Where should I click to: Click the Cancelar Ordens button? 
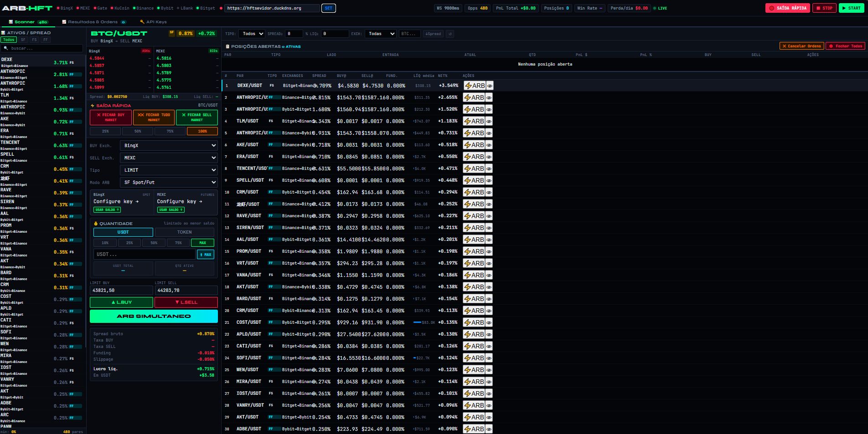click(801, 46)
